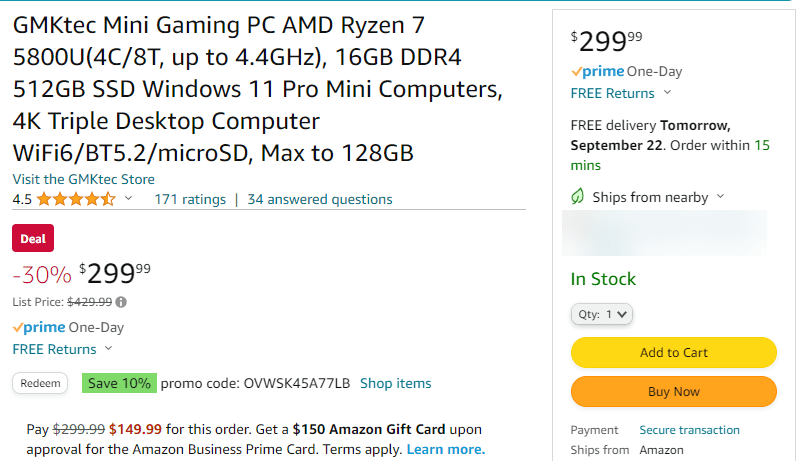Click the star rating icons
The image size is (805, 461).
pyautogui.click(x=77, y=199)
